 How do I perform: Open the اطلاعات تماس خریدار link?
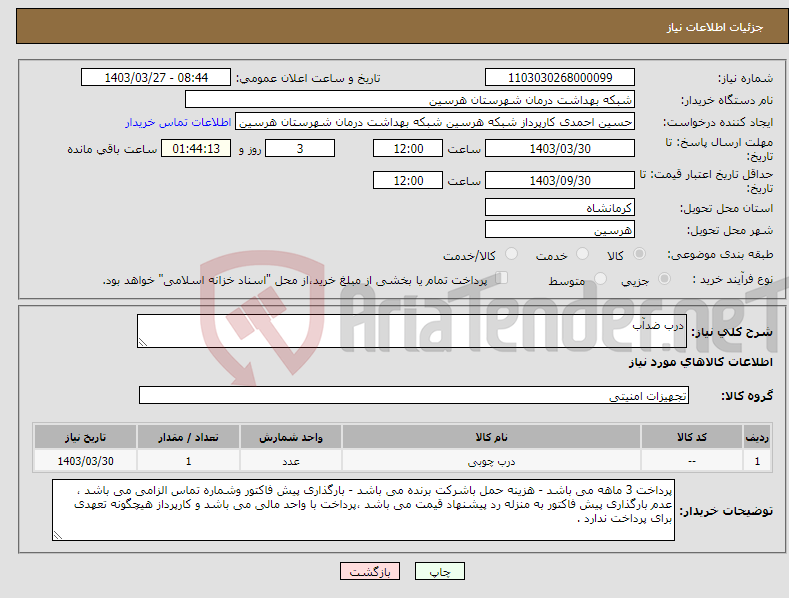178,122
